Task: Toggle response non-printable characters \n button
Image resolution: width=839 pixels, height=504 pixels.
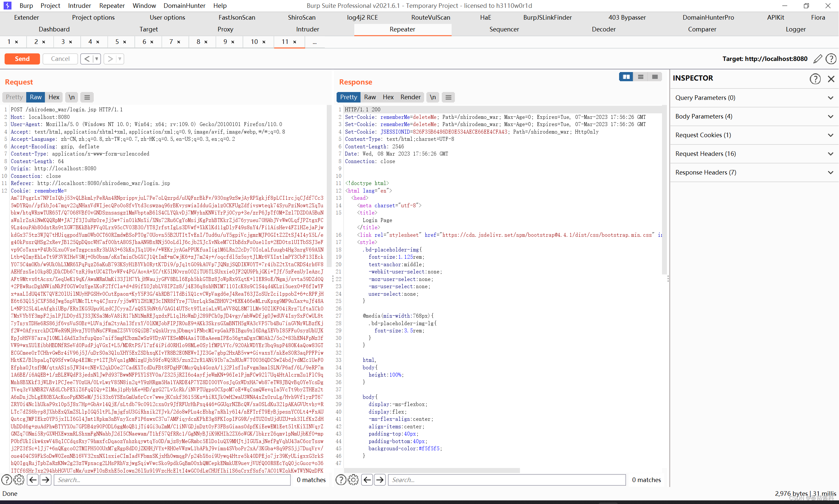Action: [433, 97]
